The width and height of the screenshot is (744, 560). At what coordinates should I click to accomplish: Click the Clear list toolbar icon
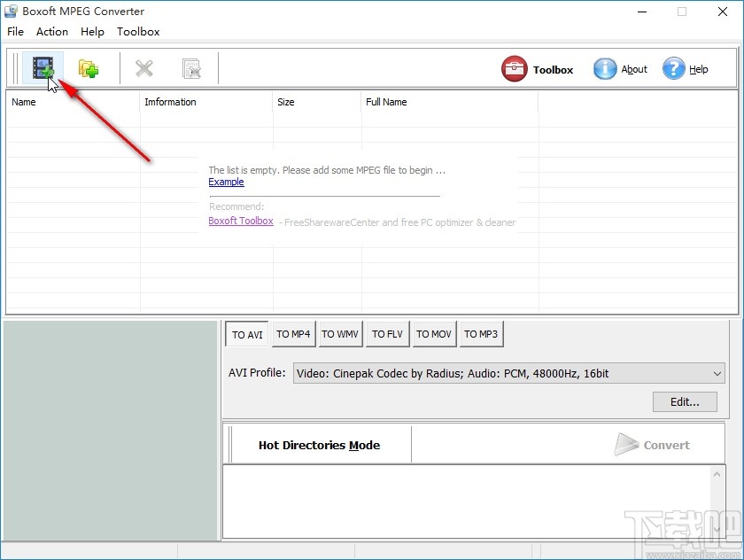pos(190,67)
